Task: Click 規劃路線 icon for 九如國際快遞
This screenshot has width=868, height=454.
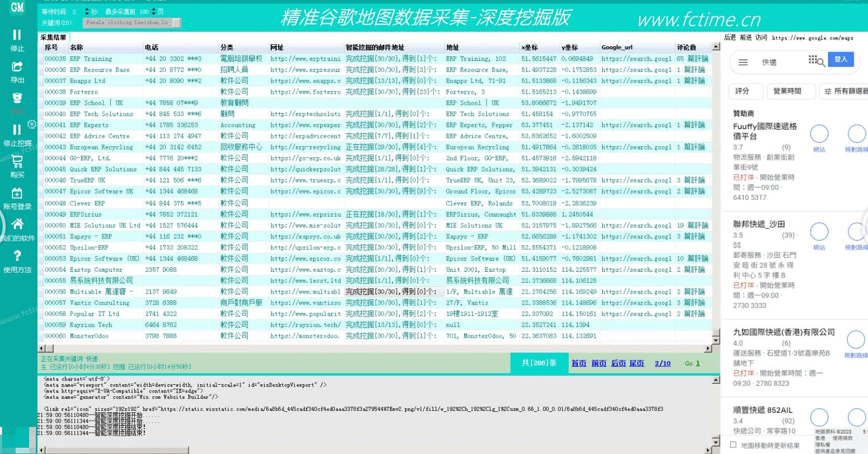Action: coord(856,339)
